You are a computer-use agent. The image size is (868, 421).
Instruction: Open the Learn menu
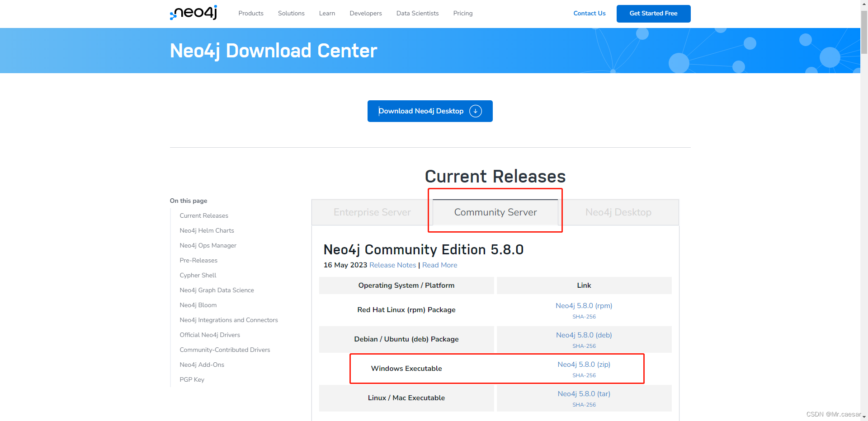pos(327,14)
